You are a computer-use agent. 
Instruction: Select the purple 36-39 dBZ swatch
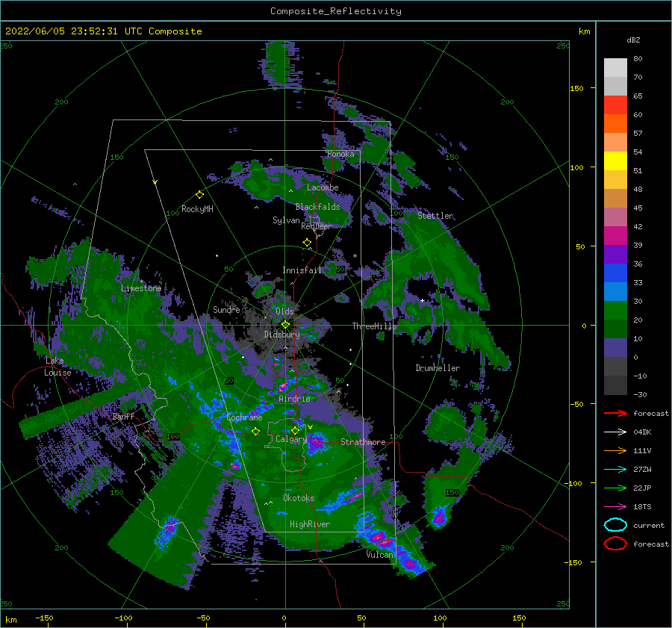point(615,255)
